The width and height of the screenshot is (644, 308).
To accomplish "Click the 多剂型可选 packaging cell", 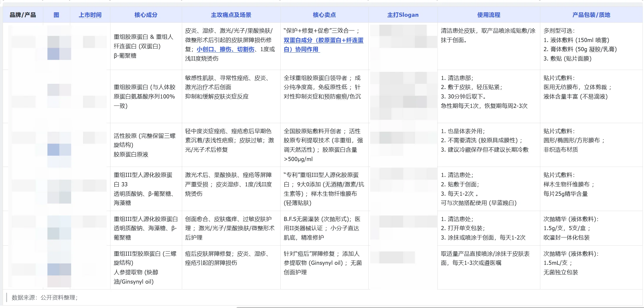I will coord(591,46).
